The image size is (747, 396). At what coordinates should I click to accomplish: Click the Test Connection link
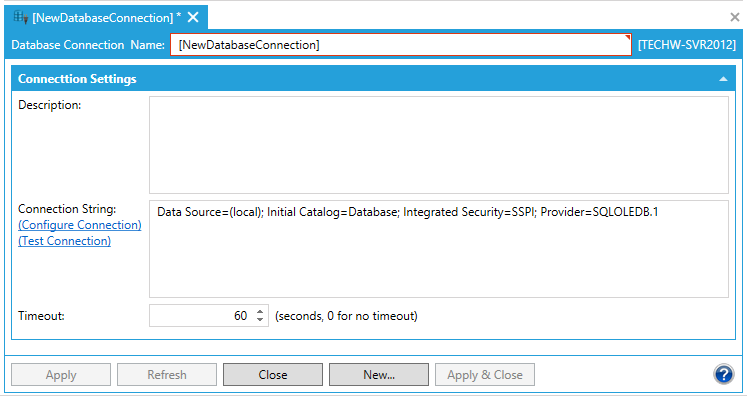pyautogui.click(x=64, y=241)
